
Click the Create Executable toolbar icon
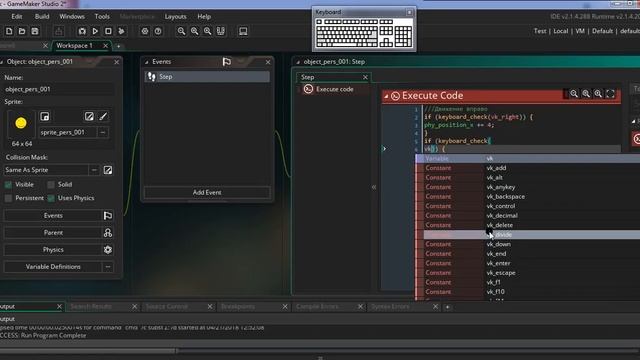click(x=59, y=31)
